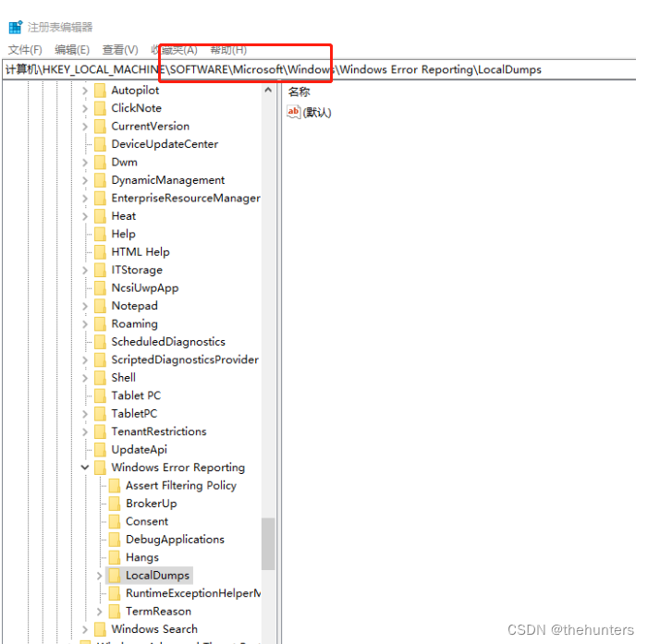Expand the TermReason key
The width and height of the screenshot is (648, 644).
coord(99,612)
